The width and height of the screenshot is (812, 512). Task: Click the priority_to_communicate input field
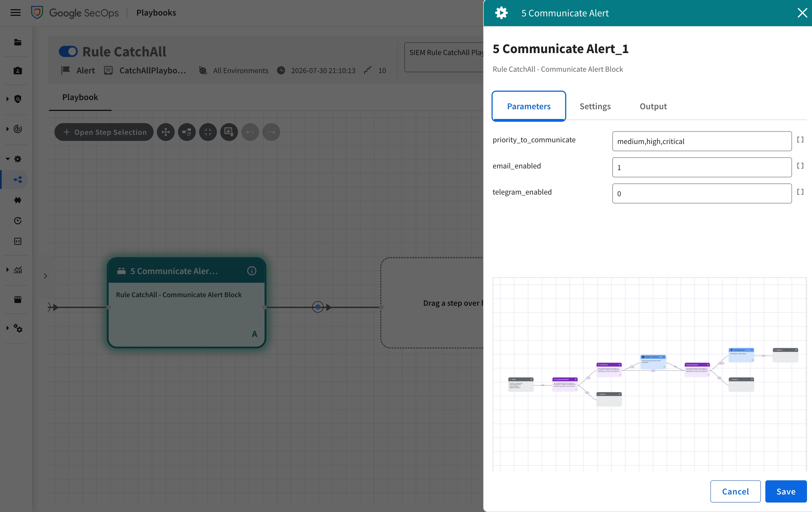702,141
